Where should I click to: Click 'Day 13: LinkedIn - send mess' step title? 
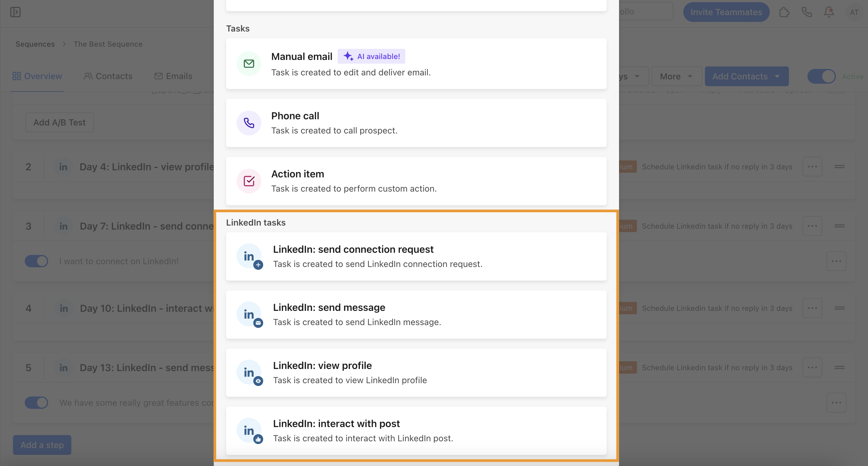point(147,367)
